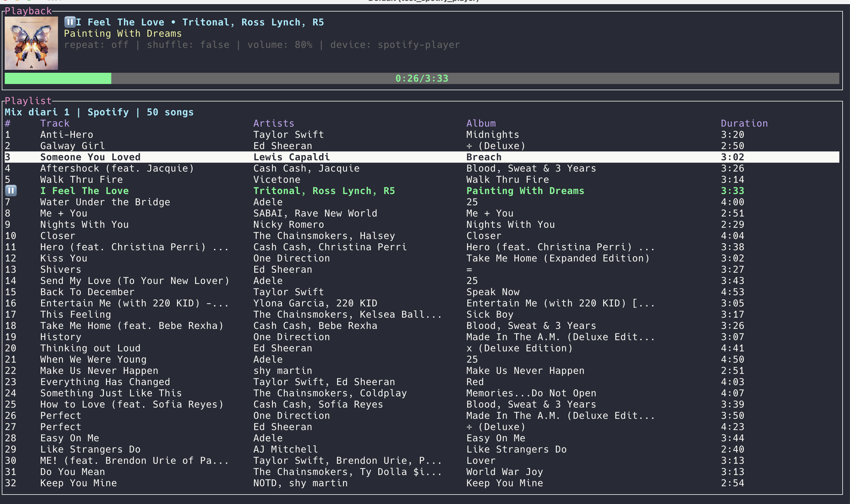Click artist Lewis Capaldi in the highlighted row
Image resolution: width=850 pixels, height=504 pixels.
[x=292, y=157]
